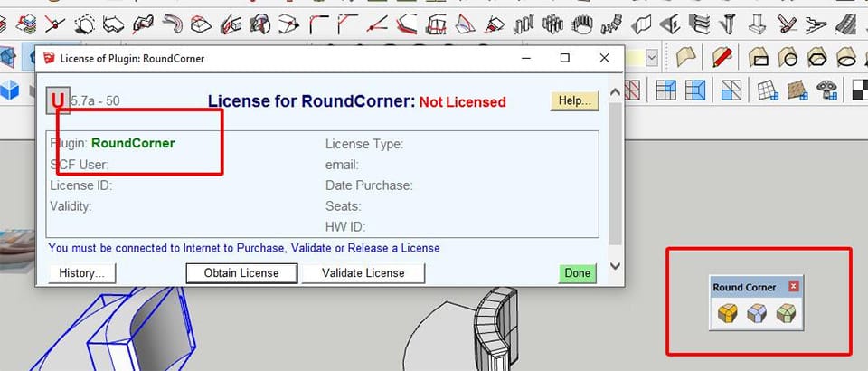868x371 pixels.
Task: Click the clustered columns icon
Action: [552, 24]
